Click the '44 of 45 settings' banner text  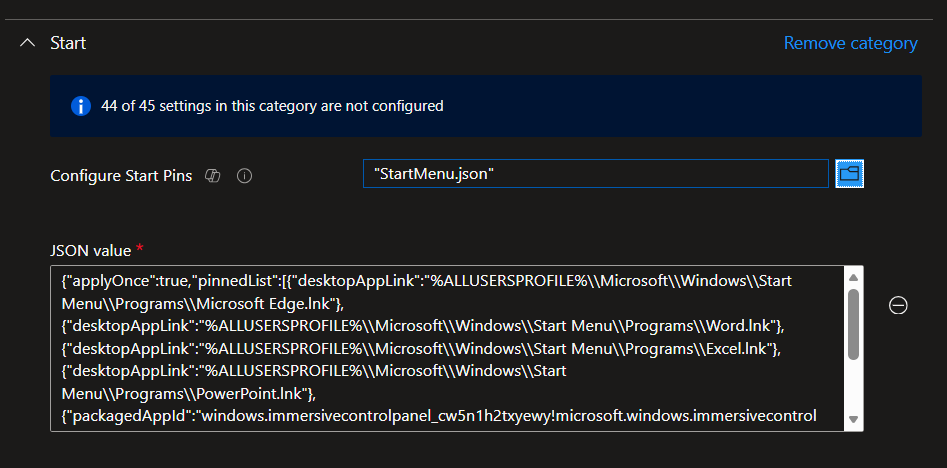tap(272, 105)
